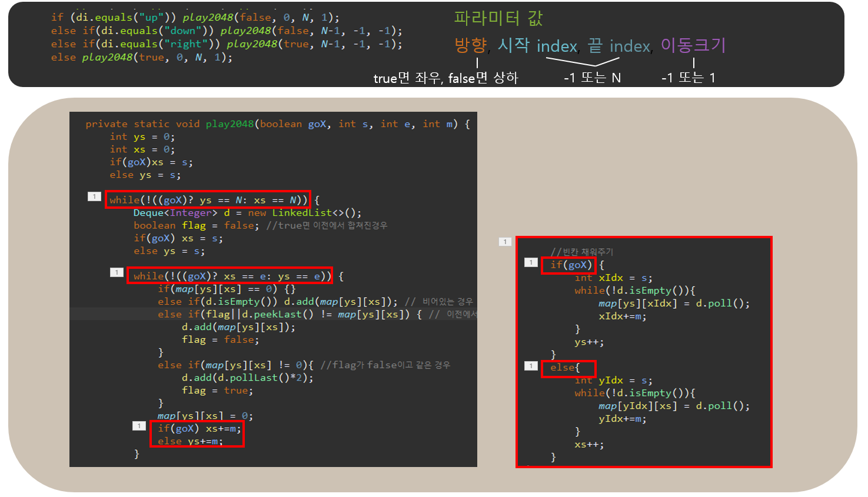Click the 'int xs = 0;' declaration
868x497 pixels.
142,149
